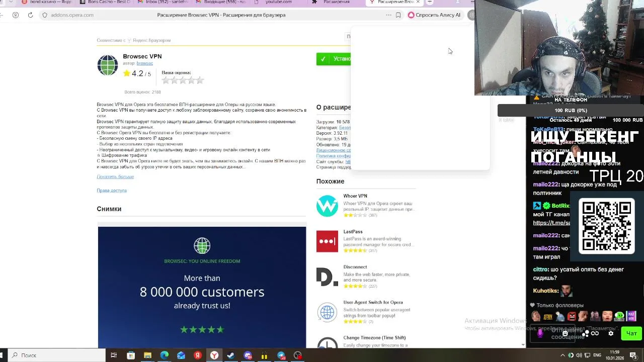This screenshot has width=644, height=362.
Task: Open the notification center icon
Action: 633,355
